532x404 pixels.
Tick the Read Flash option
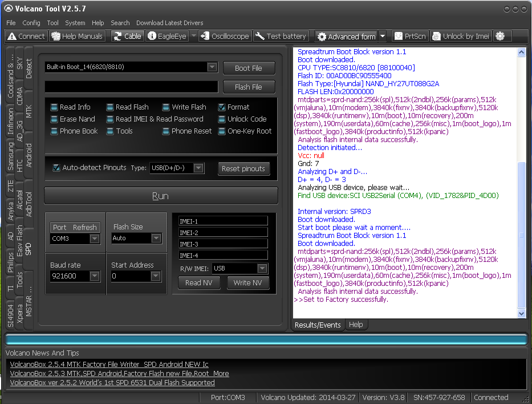click(109, 107)
